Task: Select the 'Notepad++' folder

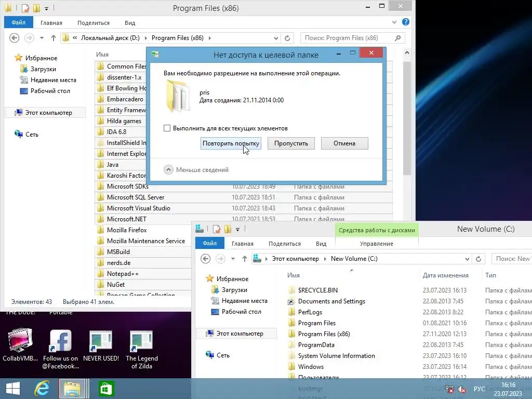Action: (123, 273)
